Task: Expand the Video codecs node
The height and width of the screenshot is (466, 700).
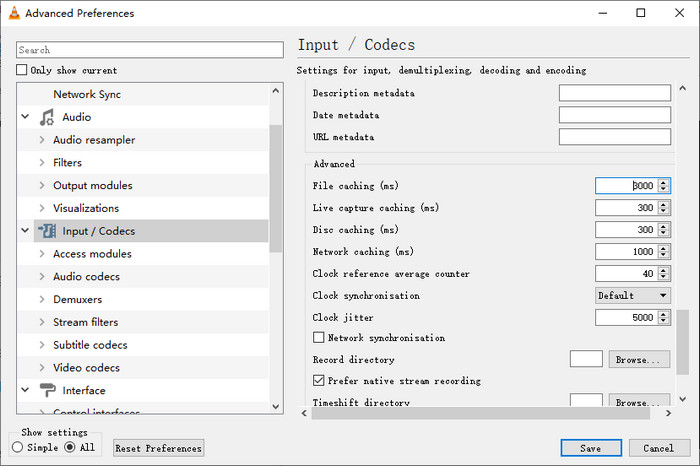Action: click(x=42, y=367)
